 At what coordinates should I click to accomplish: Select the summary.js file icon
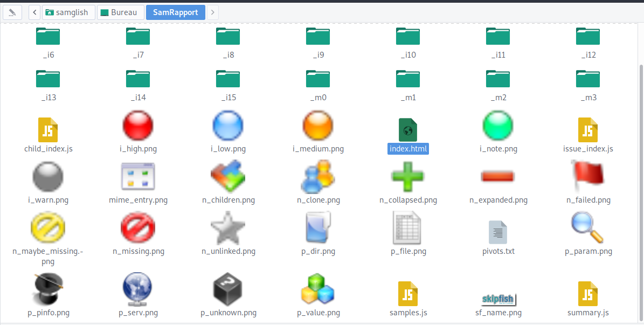coord(588,293)
